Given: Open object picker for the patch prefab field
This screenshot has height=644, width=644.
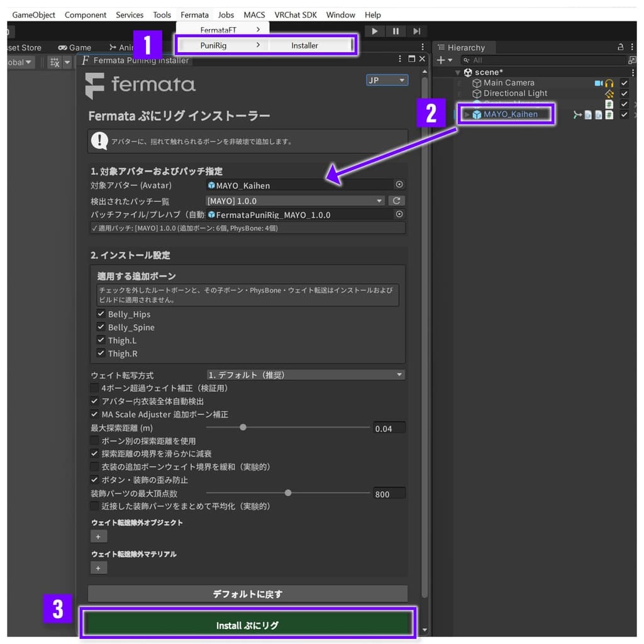Looking at the screenshot, I should (399, 214).
